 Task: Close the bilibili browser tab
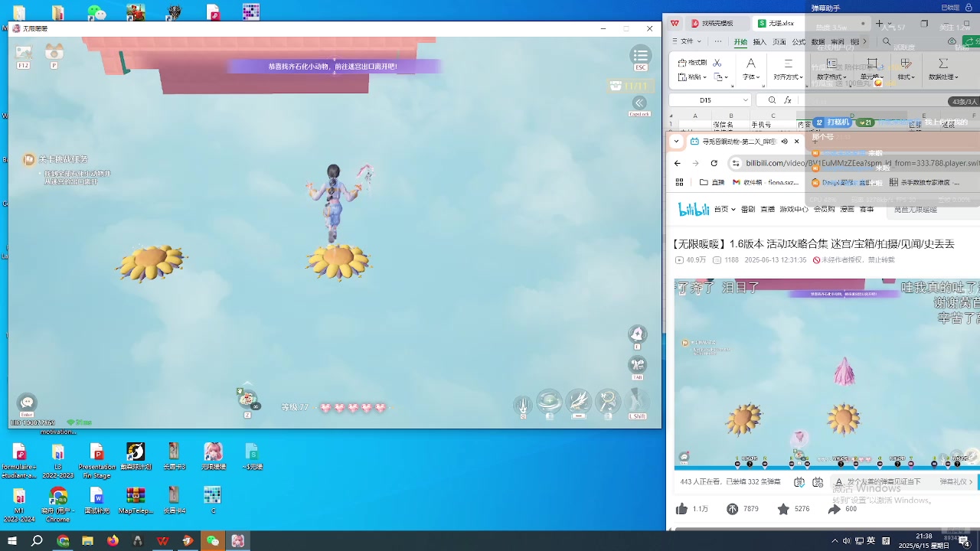point(796,142)
